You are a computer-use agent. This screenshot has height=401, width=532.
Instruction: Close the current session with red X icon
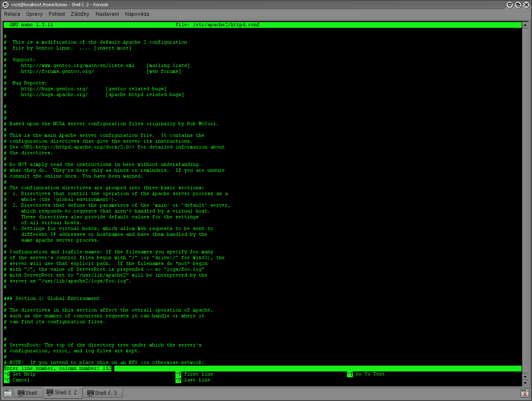click(x=525, y=393)
